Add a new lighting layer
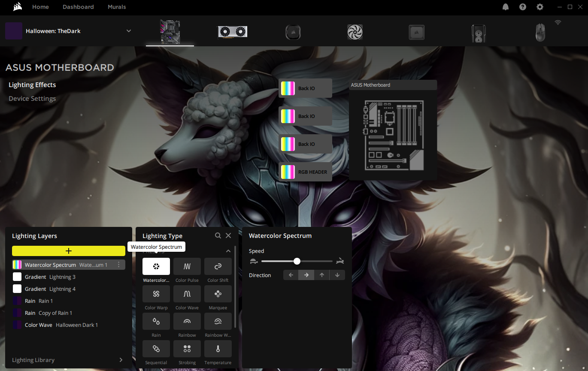The image size is (588, 371). [x=69, y=251]
